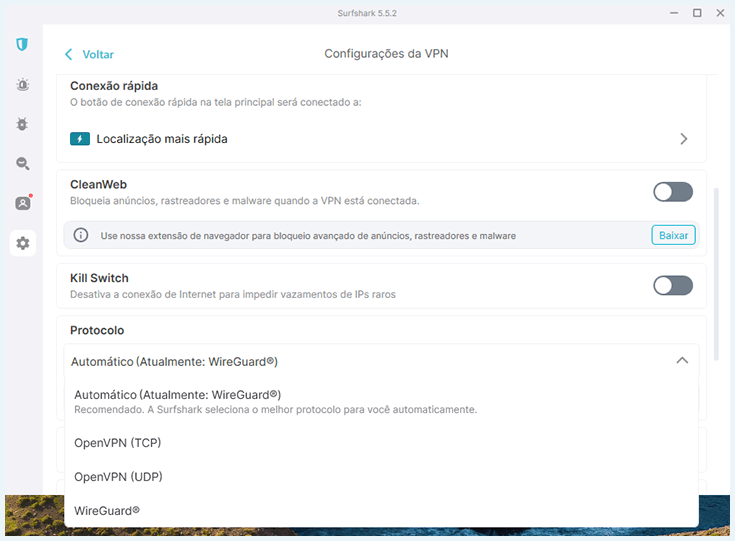Click Localização mais rápida row text
The height and width of the screenshot is (541, 735).
[162, 139]
